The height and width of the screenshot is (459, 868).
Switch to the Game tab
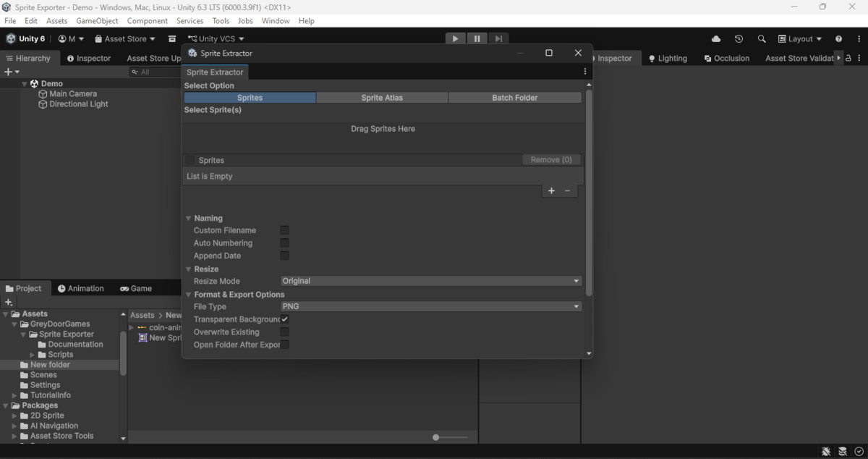click(136, 288)
